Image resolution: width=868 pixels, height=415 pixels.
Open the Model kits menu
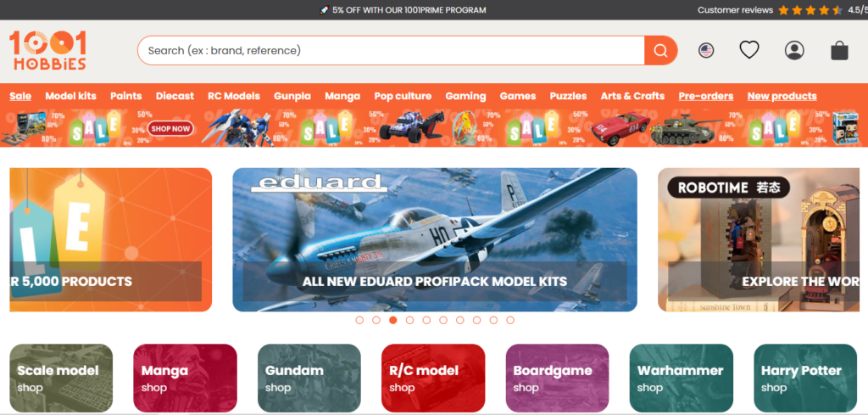[71, 96]
